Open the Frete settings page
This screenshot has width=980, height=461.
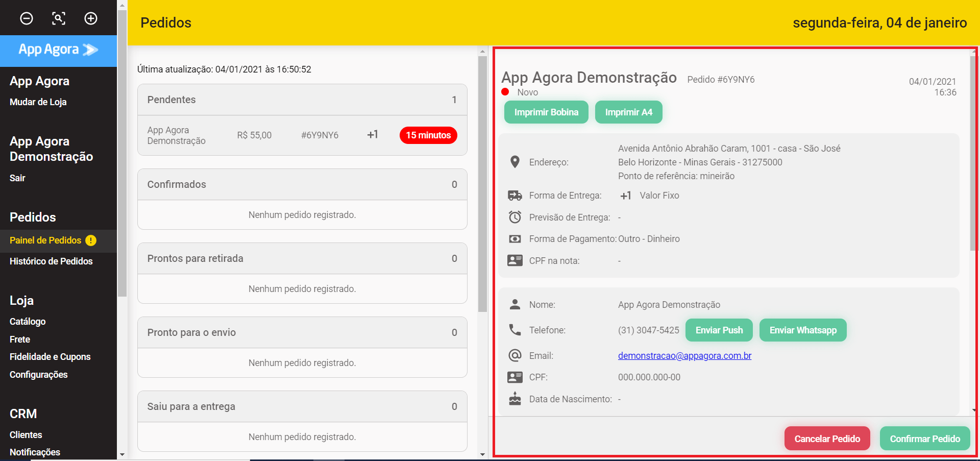click(20, 339)
